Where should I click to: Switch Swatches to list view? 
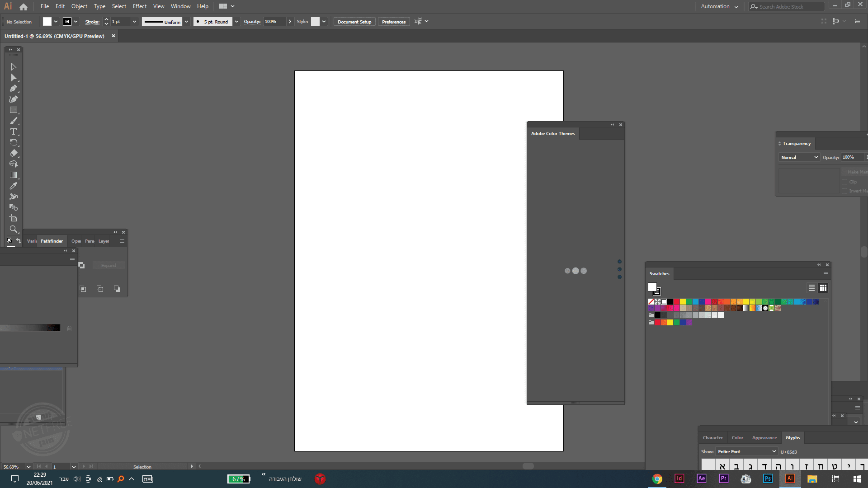pyautogui.click(x=812, y=288)
